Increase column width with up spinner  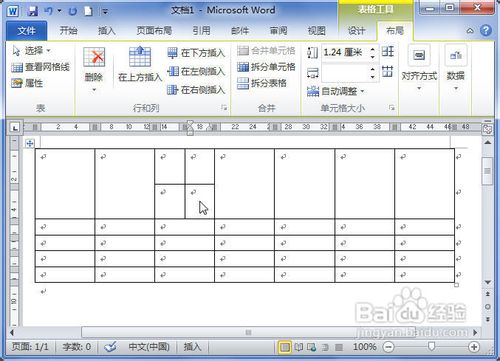pyautogui.click(x=373, y=69)
